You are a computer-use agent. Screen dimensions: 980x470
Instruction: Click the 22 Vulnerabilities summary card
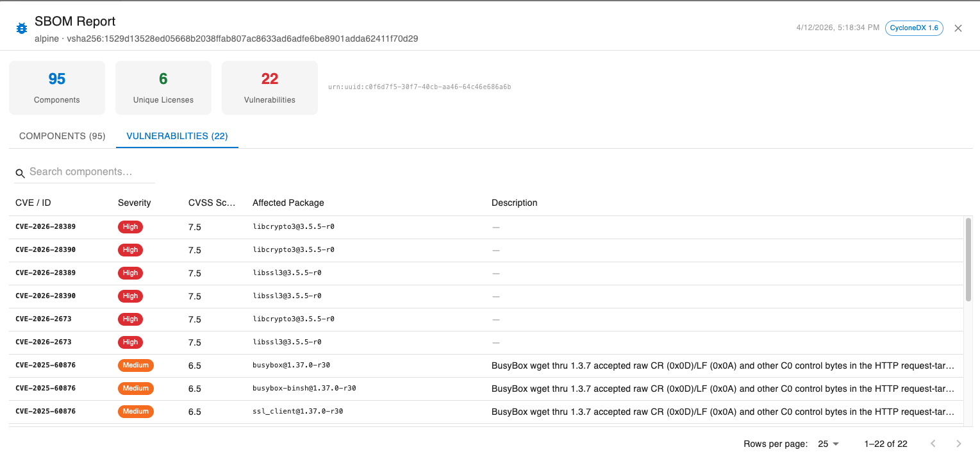[x=269, y=87]
